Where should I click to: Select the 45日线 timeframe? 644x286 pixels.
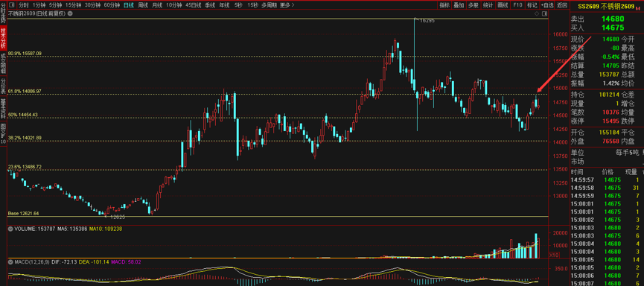point(193,5)
